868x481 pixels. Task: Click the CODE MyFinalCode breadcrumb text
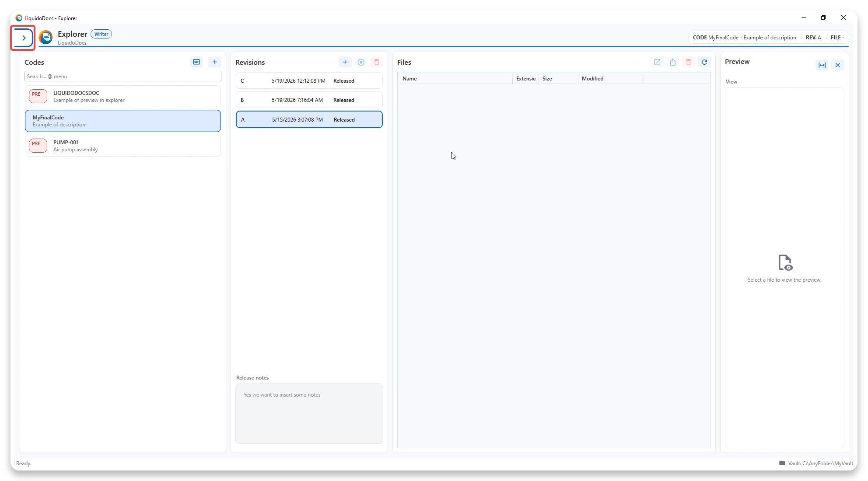point(744,38)
